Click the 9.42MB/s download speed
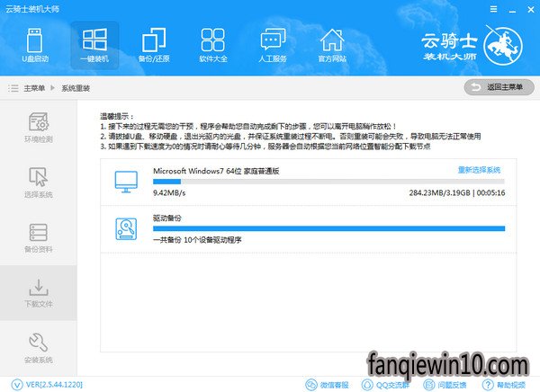Screen dimensions: 540x392 coord(169,192)
